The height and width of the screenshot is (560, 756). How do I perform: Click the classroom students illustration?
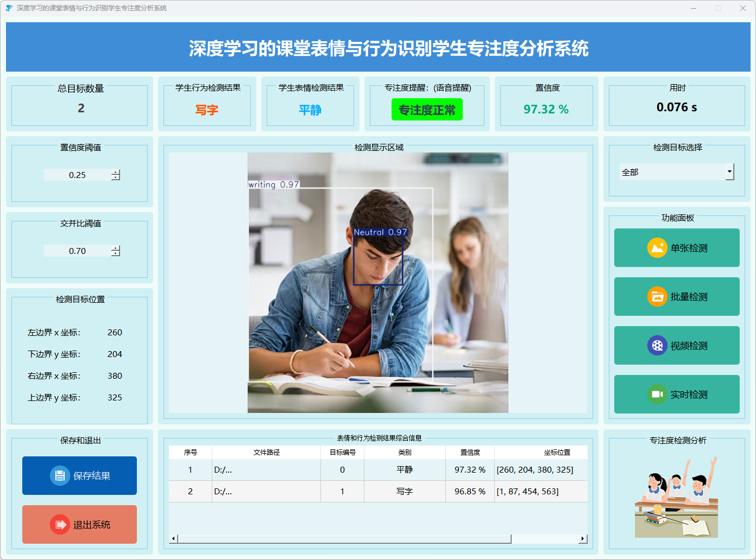(676, 498)
